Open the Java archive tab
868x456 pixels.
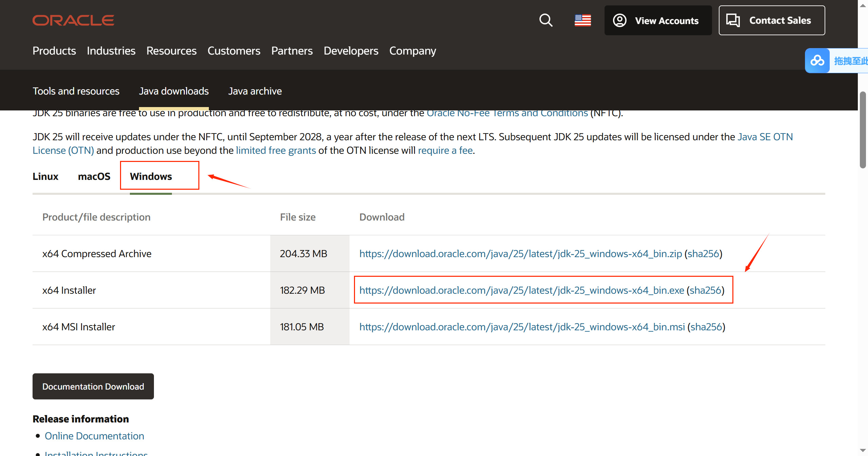[255, 91]
